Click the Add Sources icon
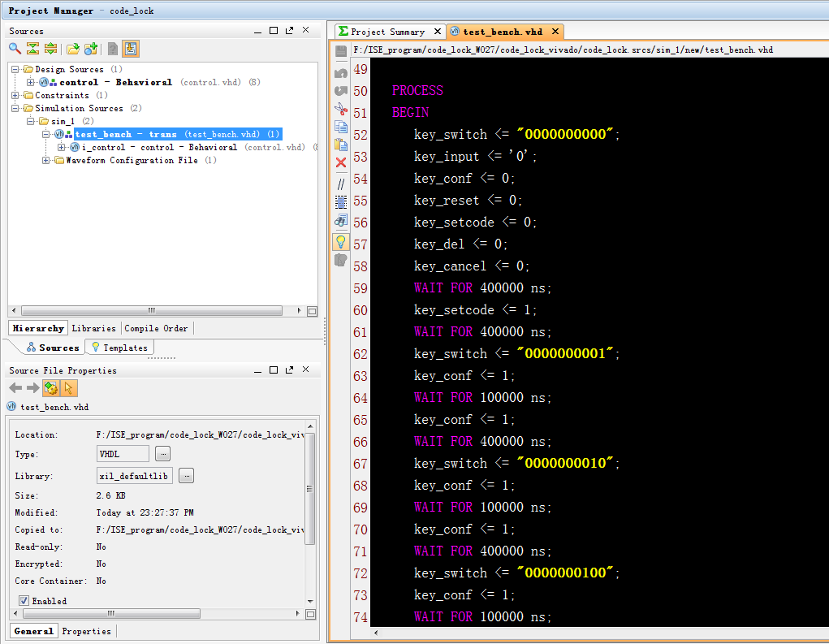This screenshot has height=644, width=829. pos(91,49)
